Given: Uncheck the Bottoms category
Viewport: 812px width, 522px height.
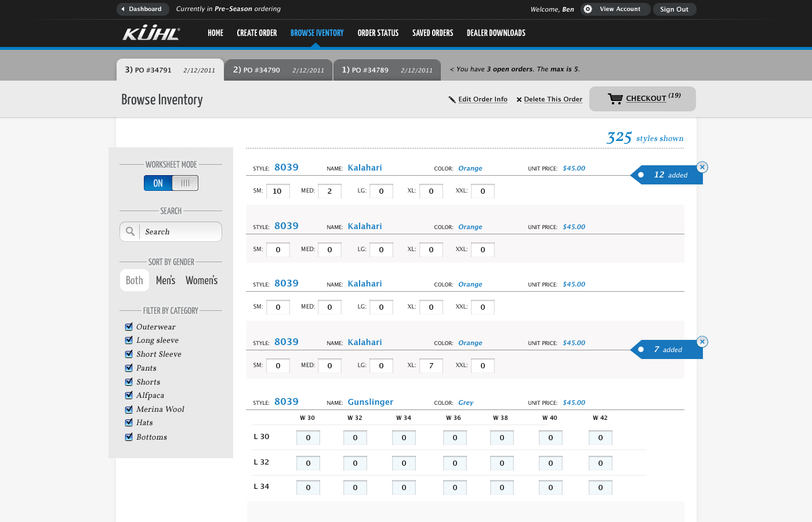Looking at the screenshot, I should (x=129, y=437).
